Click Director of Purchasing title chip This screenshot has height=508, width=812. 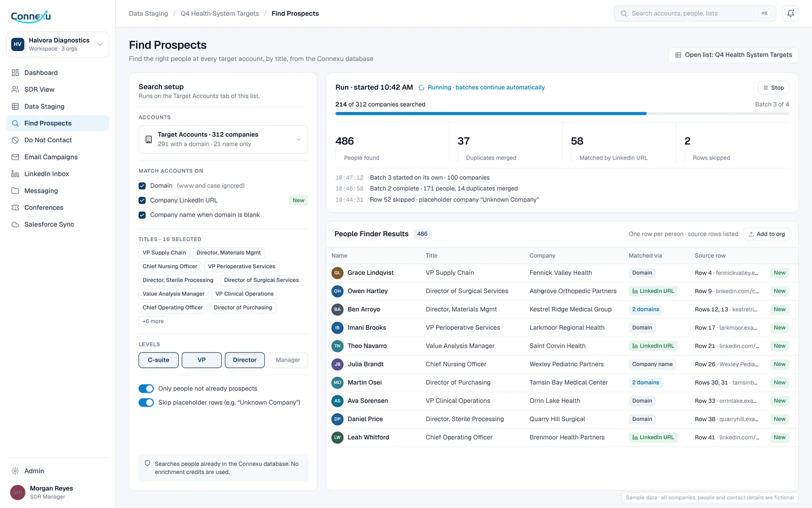tap(243, 307)
